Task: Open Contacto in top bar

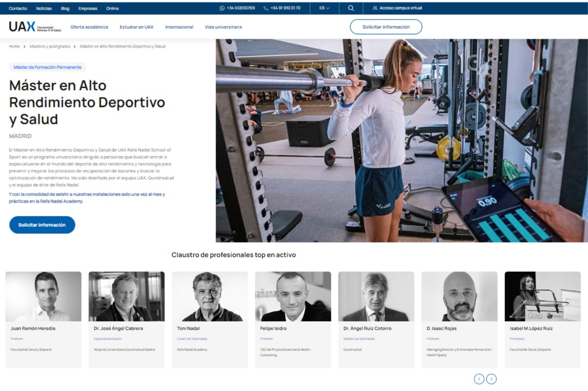Action: click(18, 8)
